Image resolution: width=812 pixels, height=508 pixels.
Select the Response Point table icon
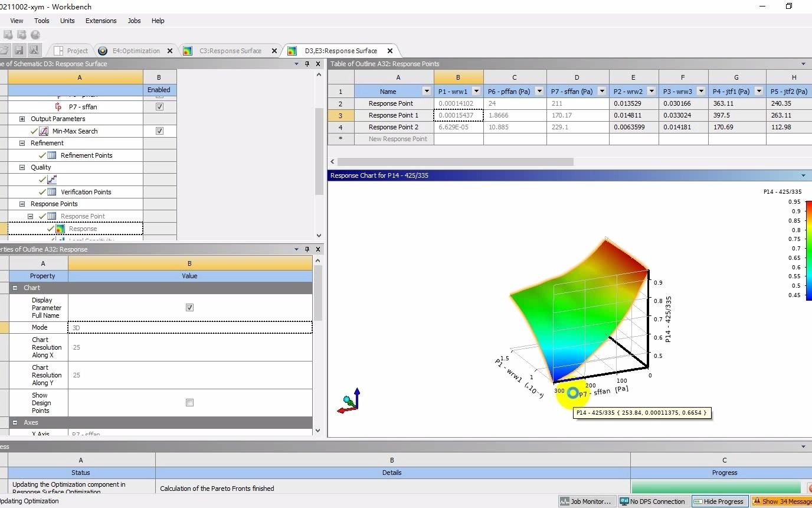point(52,216)
